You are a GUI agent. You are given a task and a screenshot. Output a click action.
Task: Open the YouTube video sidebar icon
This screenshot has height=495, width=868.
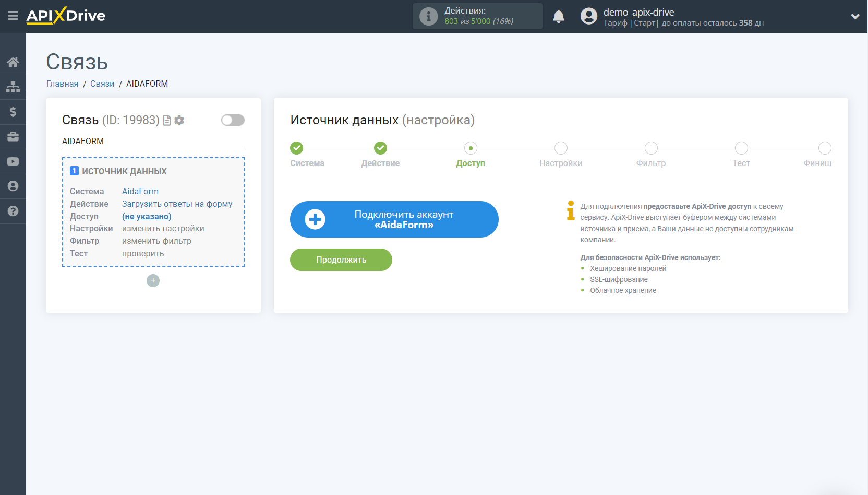[x=13, y=161]
